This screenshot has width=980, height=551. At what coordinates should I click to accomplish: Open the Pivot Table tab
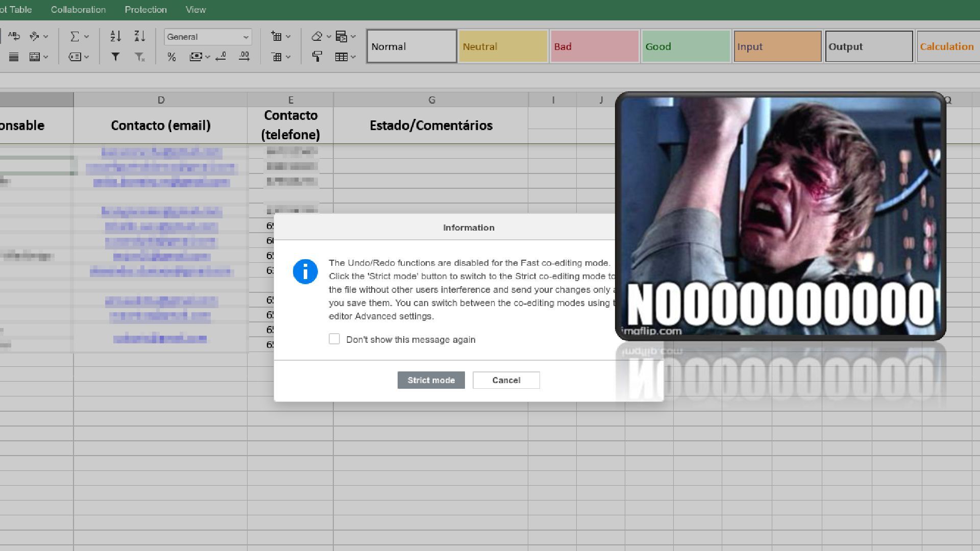[16, 10]
